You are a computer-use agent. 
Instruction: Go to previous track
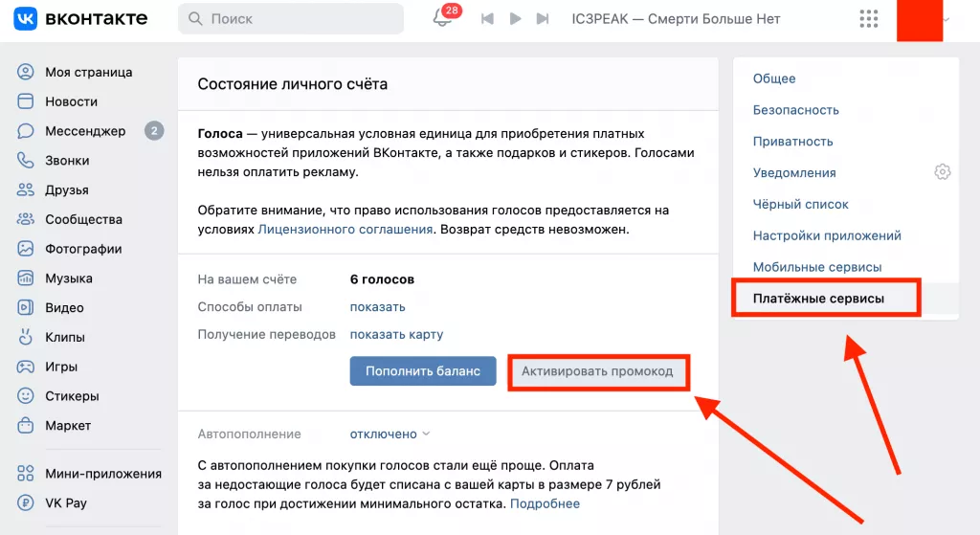tap(487, 18)
